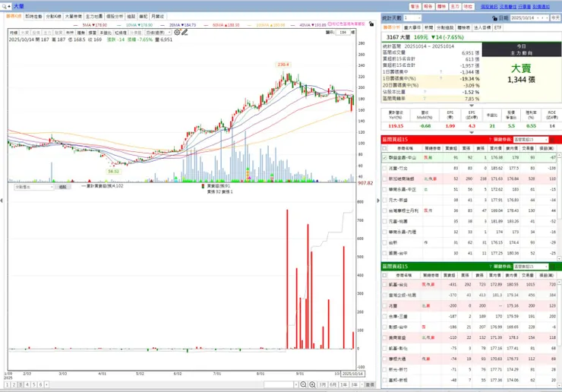Toggle 均線 overlay button
Image resolution: width=562 pixels, height=392 pixels.
pyautogui.click(x=14, y=33)
